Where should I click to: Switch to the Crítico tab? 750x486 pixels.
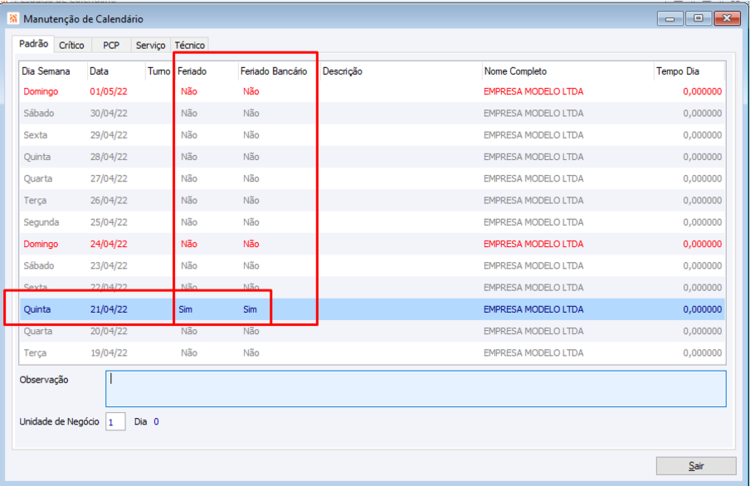tap(72, 45)
